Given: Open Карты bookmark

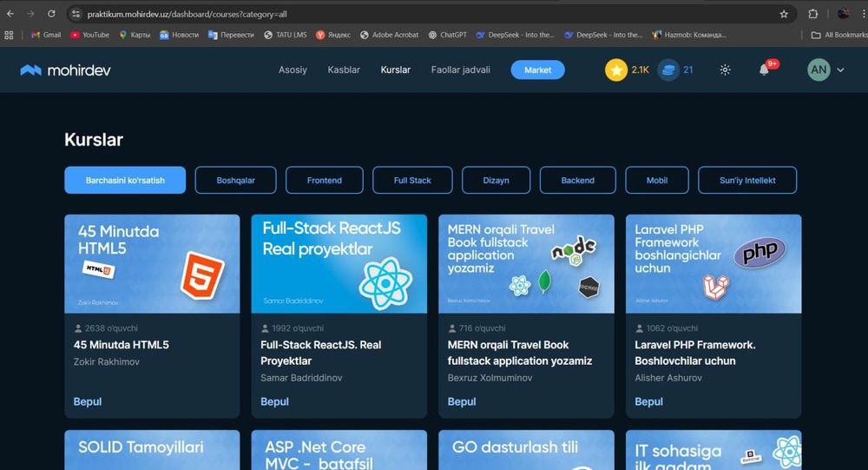Looking at the screenshot, I should (135, 35).
